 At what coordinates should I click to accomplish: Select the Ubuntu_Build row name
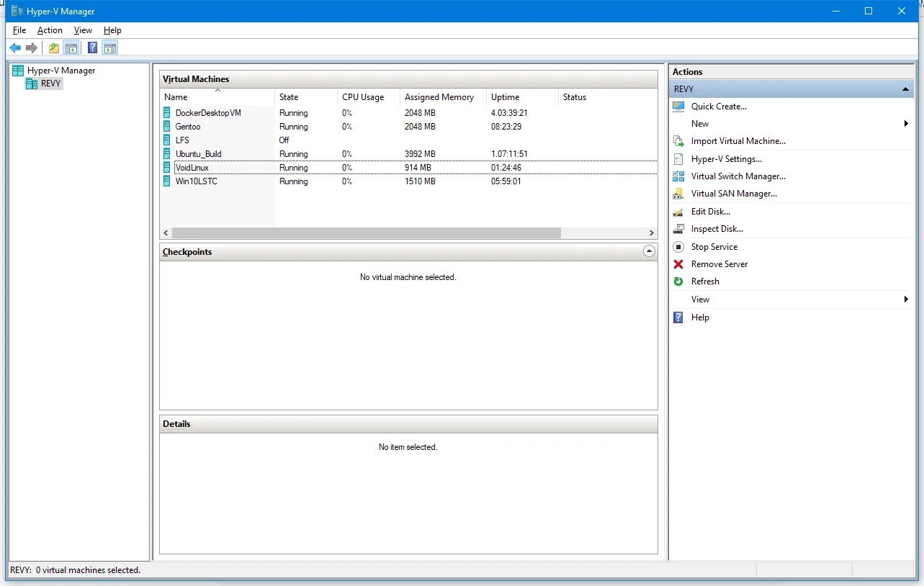(x=198, y=154)
